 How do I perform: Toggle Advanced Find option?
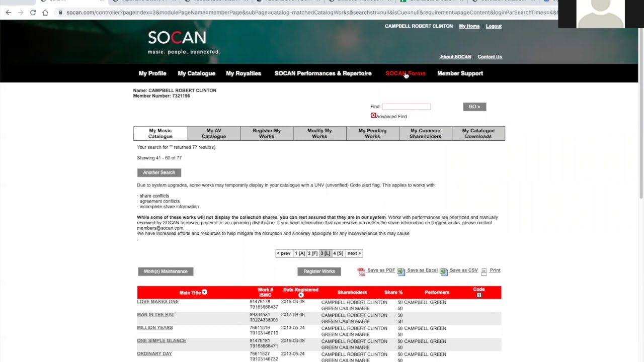(x=373, y=116)
